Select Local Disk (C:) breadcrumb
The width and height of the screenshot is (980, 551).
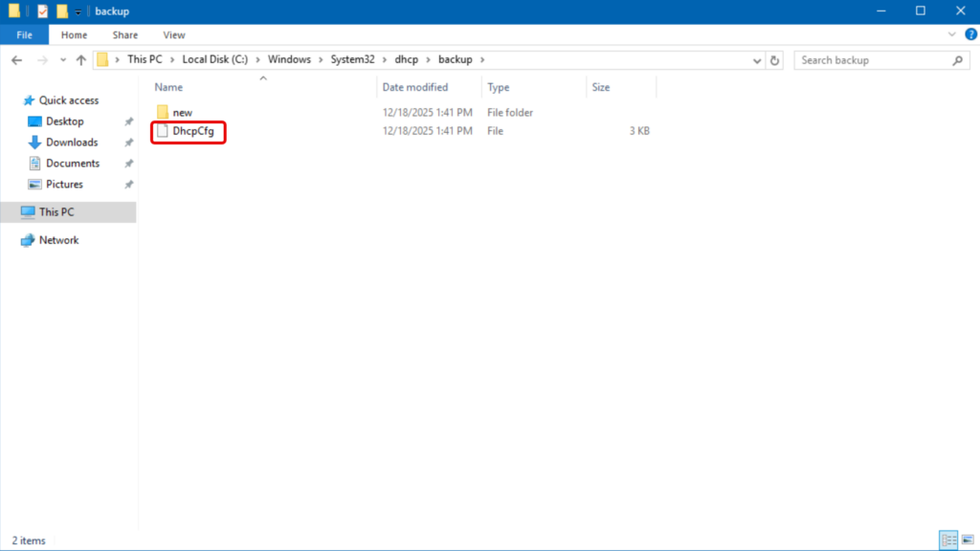click(215, 59)
